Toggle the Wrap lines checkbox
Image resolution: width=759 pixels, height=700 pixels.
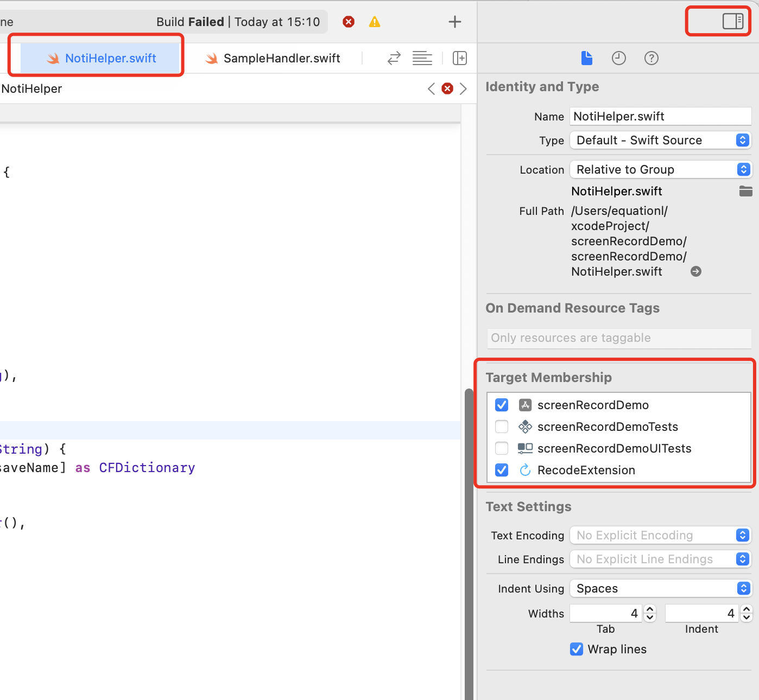click(577, 649)
